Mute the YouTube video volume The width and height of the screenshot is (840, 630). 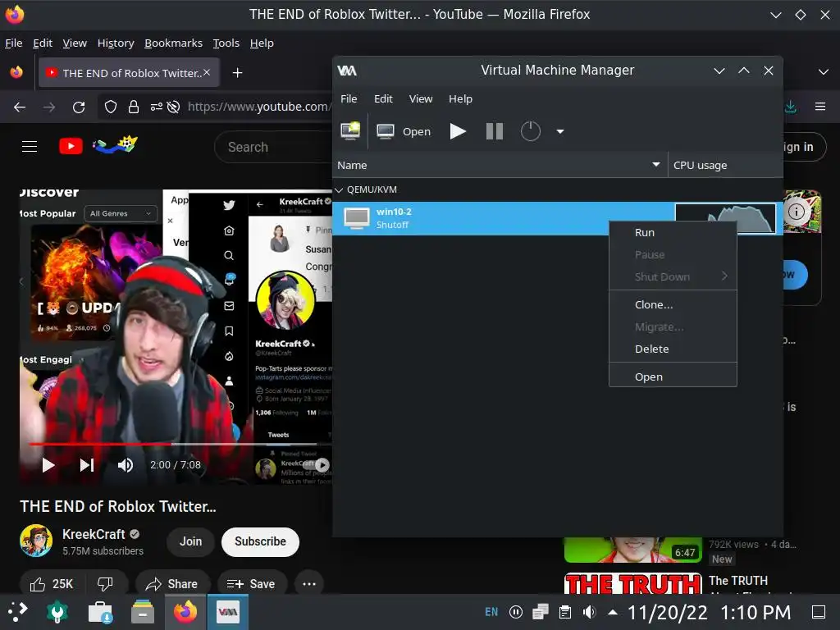point(126,465)
